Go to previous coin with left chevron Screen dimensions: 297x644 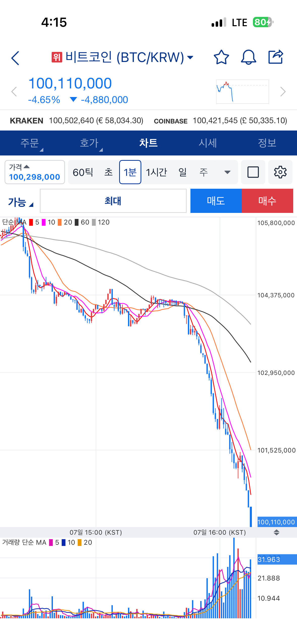(14, 92)
